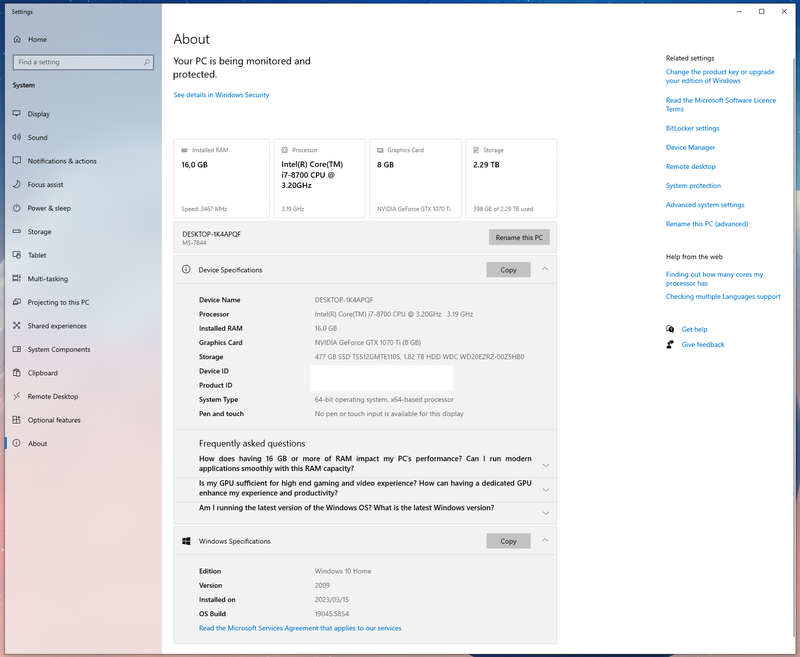Image resolution: width=800 pixels, height=657 pixels.
Task: Click the Processor card chip icon
Action: click(285, 150)
